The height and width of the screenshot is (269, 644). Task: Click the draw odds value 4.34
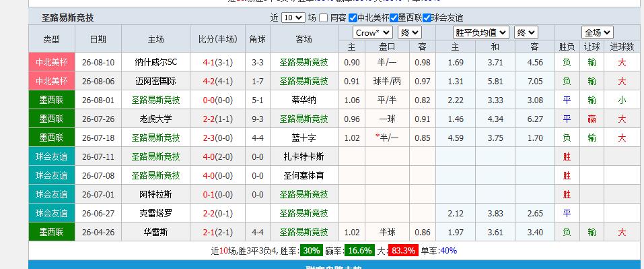tap(495, 119)
